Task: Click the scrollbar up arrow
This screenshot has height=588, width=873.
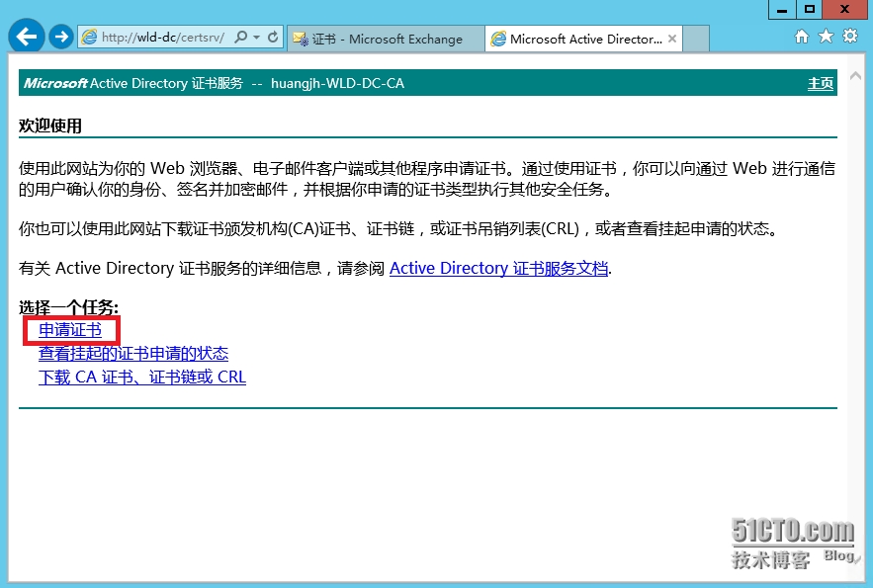Action: [x=855, y=76]
